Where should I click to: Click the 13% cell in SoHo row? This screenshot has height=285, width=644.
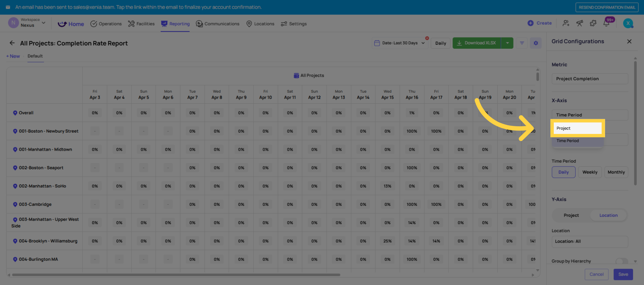click(x=387, y=186)
